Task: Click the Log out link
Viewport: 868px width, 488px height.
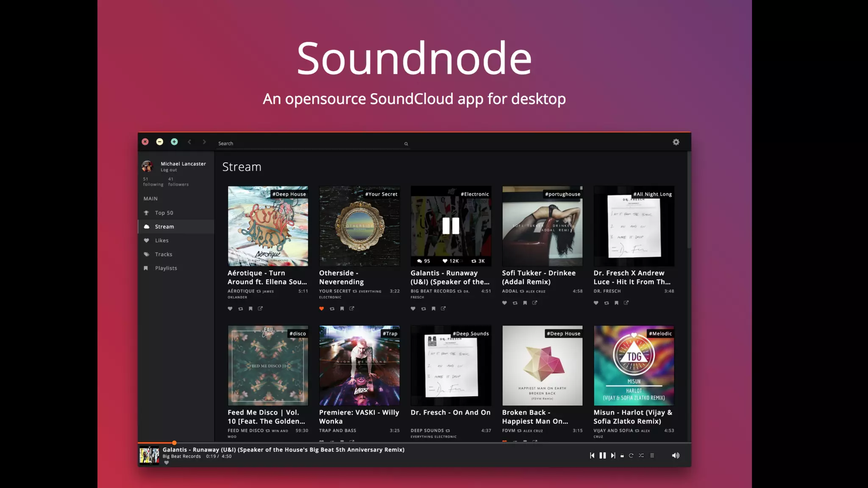Action: tap(169, 170)
